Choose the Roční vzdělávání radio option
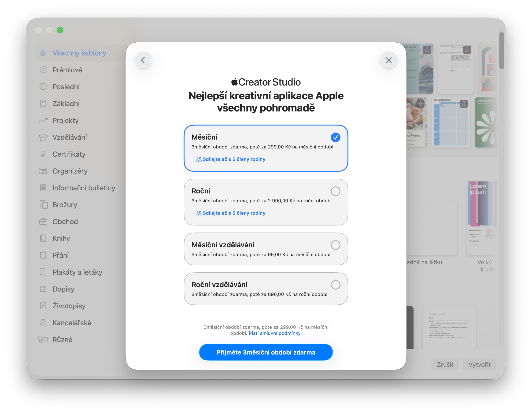This screenshot has width=532, height=414. (x=335, y=285)
